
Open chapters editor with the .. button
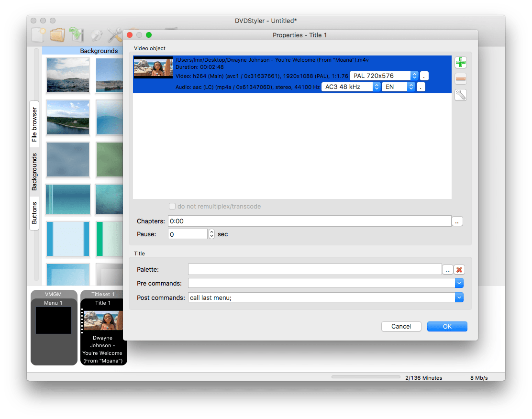457,221
